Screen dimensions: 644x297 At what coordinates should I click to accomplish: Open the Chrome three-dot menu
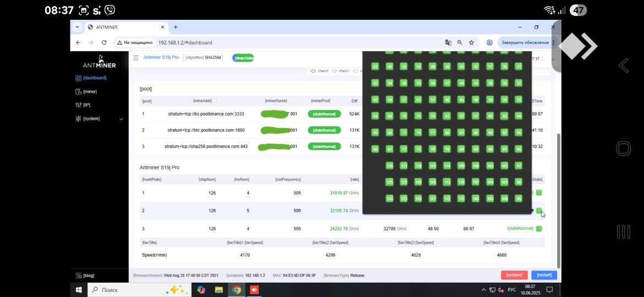(x=553, y=42)
